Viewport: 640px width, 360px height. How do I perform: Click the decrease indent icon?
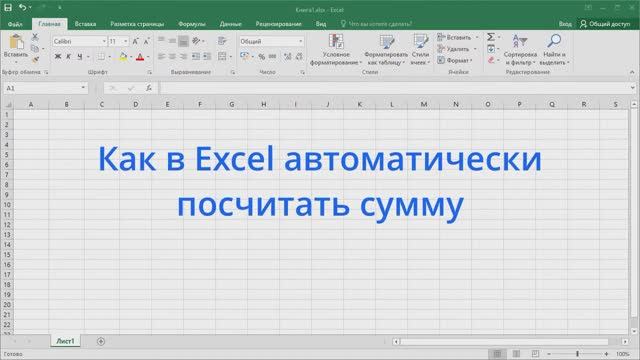pyautogui.click(x=196, y=56)
